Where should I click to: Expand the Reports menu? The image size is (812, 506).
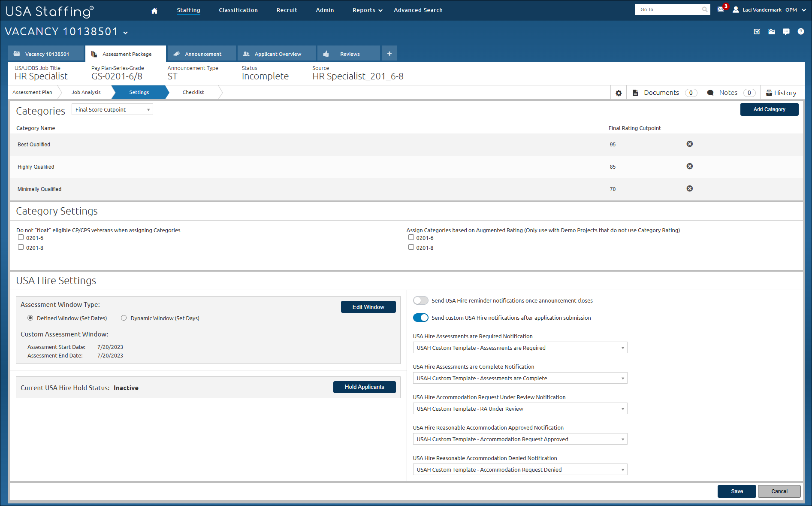(x=367, y=10)
